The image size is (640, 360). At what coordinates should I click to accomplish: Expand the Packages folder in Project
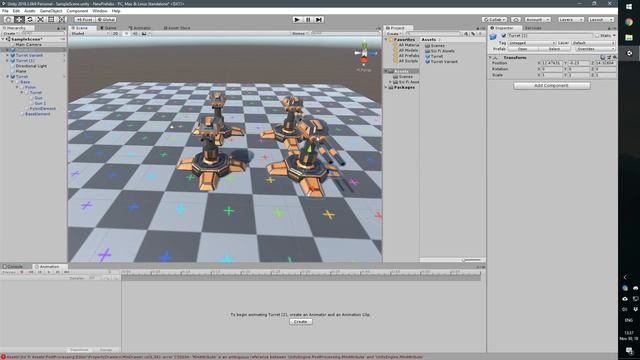pyautogui.click(x=386, y=87)
